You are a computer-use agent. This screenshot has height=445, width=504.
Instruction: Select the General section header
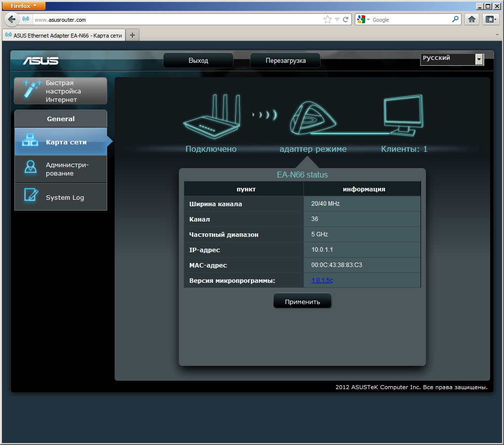point(60,119)
